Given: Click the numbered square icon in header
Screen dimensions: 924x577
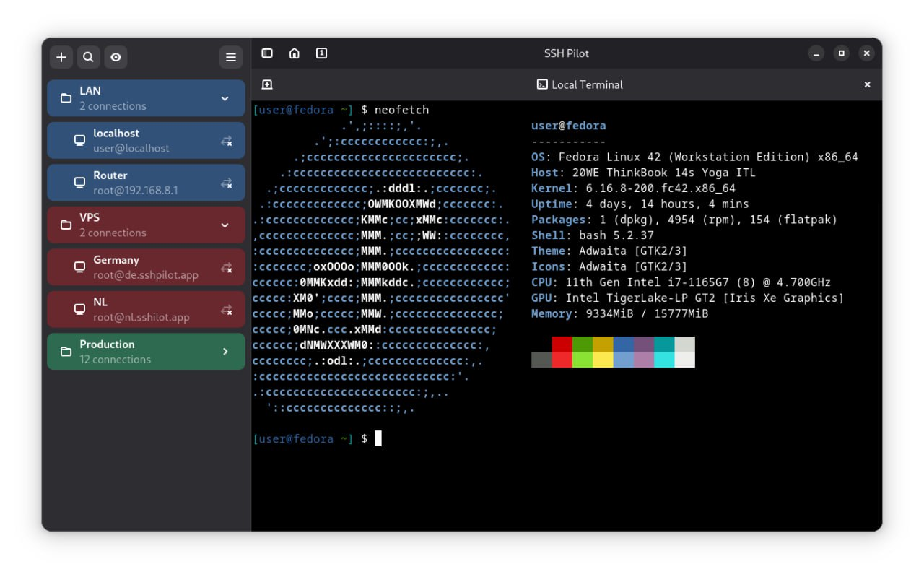Looking at the screenshot, I should pyautogui.click(x=322, y=53).
